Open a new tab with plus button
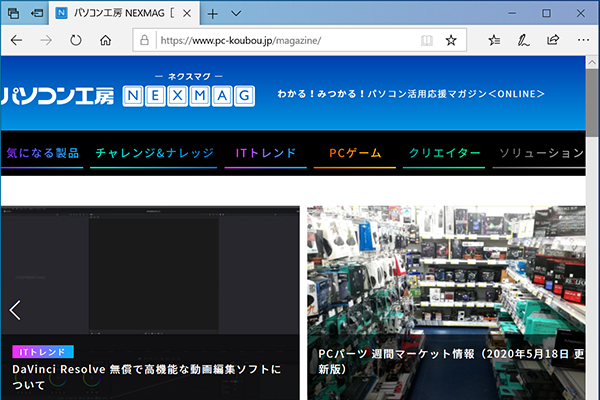The image size is (600, 400). click(212, 13)
